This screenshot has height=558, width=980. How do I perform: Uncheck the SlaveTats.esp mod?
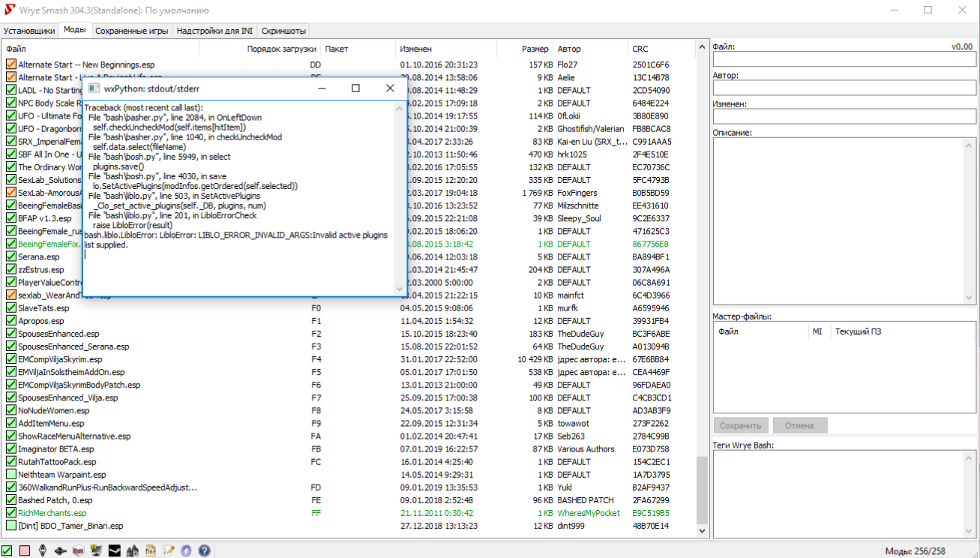[x=11, y=308]
